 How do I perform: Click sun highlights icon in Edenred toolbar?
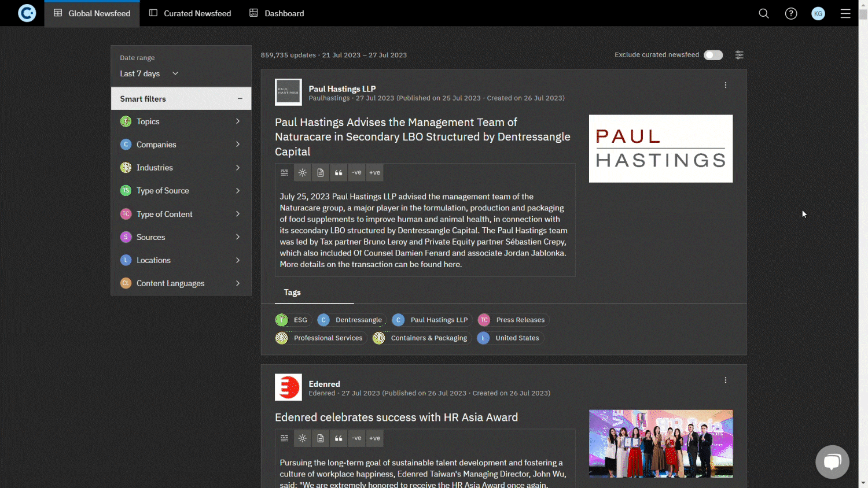(302, 438)
